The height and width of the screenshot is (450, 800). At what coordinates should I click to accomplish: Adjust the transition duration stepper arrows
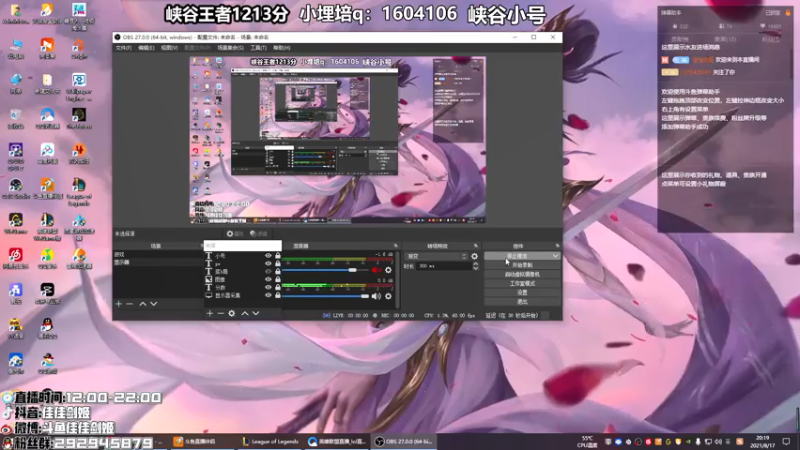click(x=476, y=266)
